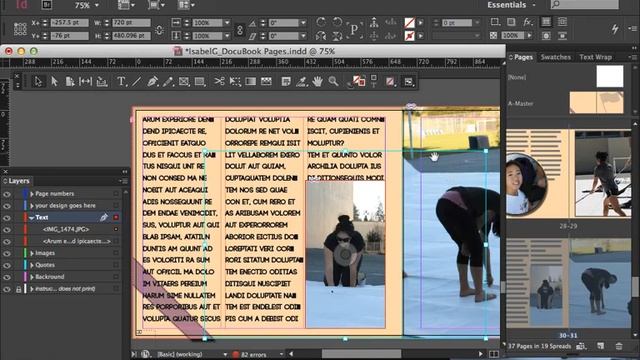Toggle visibility of Page numbers layer
Viewport: 640px width, 360px height.
tap(7, 194)
